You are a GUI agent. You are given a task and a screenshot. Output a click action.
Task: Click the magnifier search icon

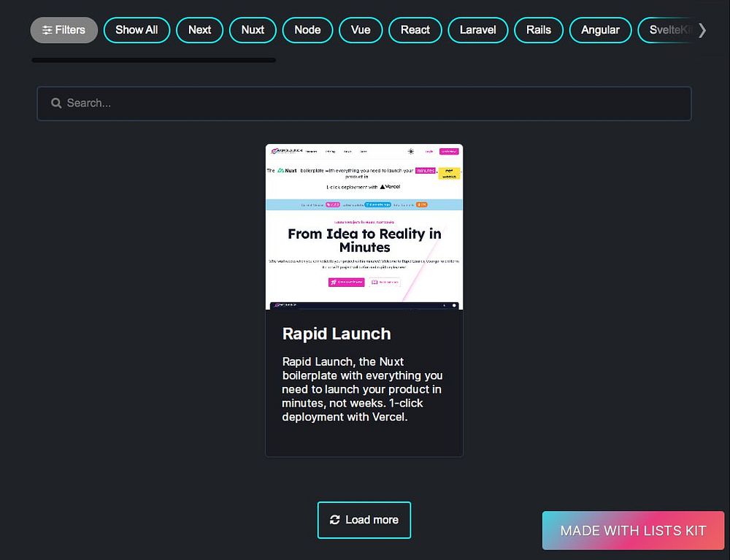click(x=56, y=104)
